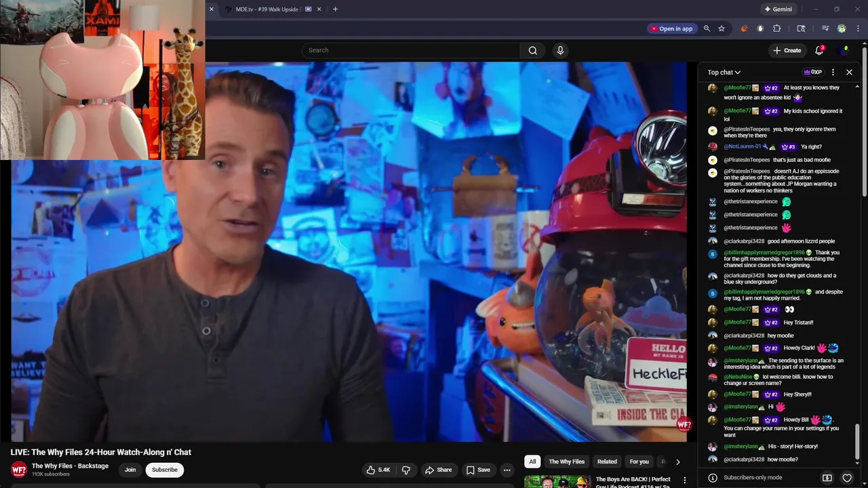Open more actions ellipsis under video
This screenshot has height=488, width=868.
point(507,470)
